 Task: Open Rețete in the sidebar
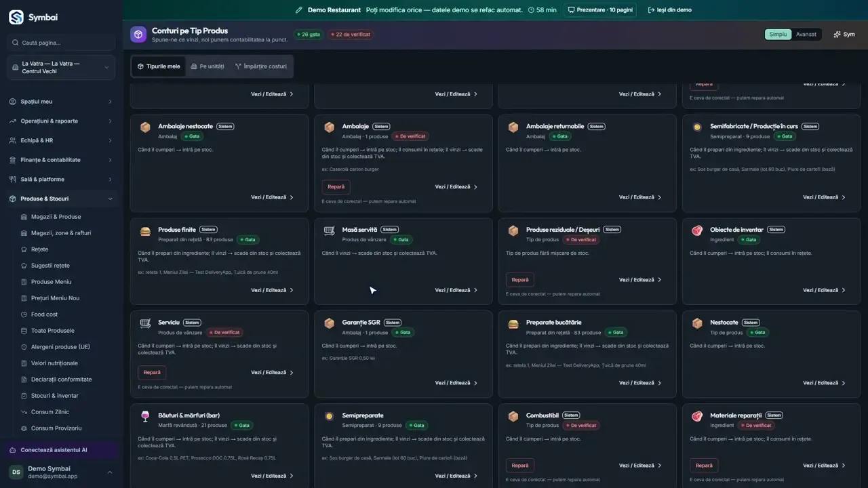[x=39, y=249]
